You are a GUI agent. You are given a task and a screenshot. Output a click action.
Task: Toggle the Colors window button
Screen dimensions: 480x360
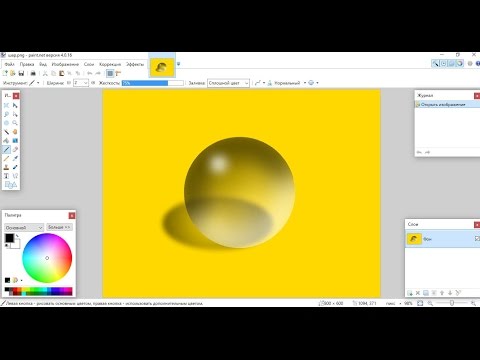pyautogui.click(x=460, y=63)
